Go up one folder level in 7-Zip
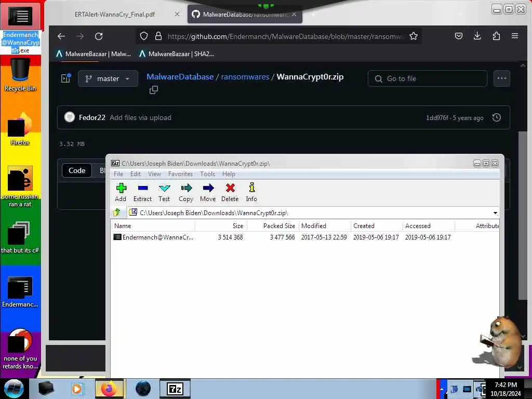This screenshot has height=399, width=532. point(117,212)
